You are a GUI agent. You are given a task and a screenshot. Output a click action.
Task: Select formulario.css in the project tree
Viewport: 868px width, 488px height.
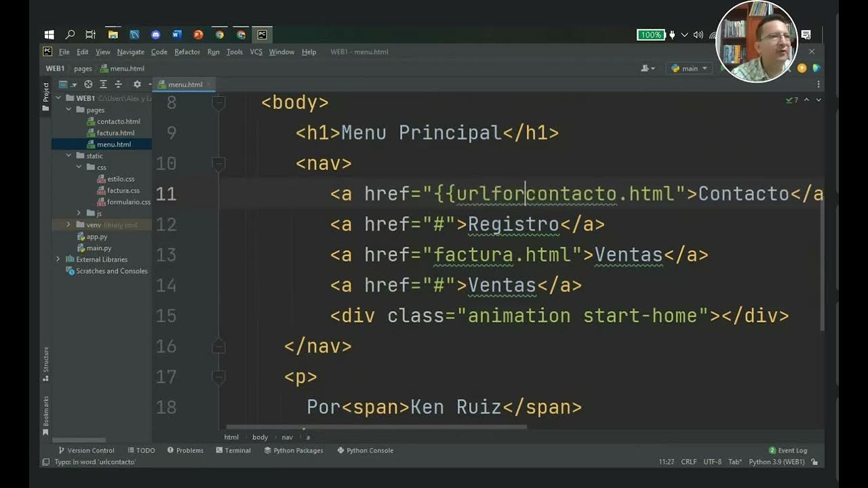tap(123, 202)
